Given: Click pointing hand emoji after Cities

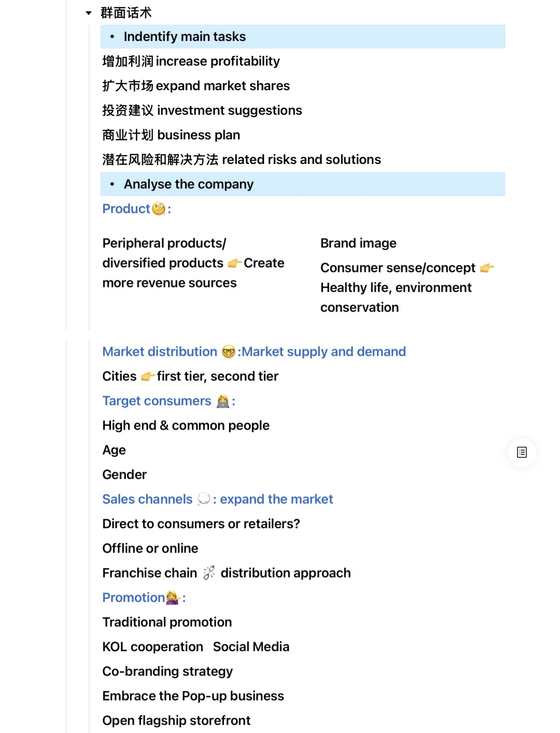Looking at the screenshot, I should click(147, 377).
